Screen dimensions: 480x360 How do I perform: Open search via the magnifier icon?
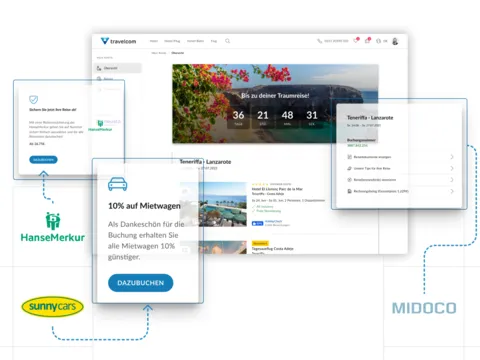pyautogui.click(x=227, y=41)
